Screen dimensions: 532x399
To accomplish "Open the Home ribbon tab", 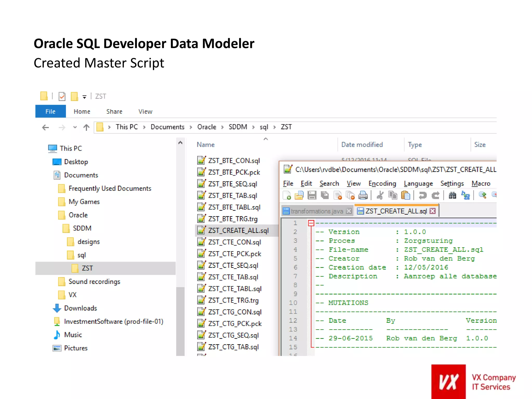I will [x=82, y=111].
